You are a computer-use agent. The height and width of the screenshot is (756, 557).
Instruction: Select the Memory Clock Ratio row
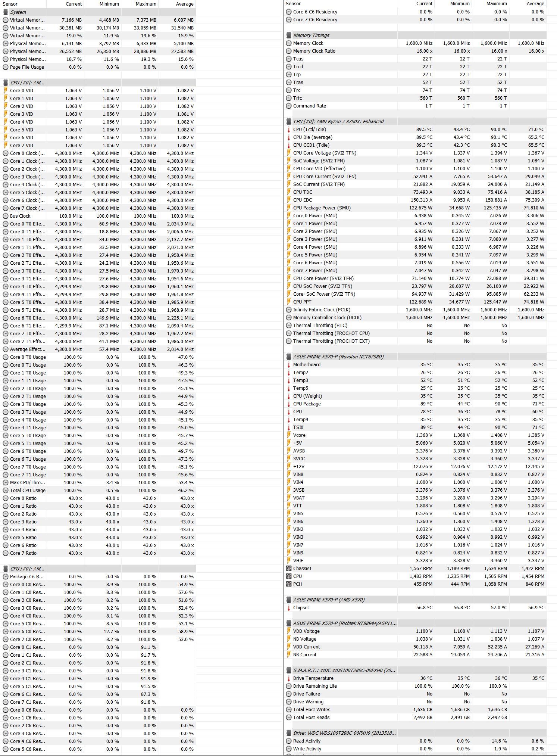tap(416, 51)
